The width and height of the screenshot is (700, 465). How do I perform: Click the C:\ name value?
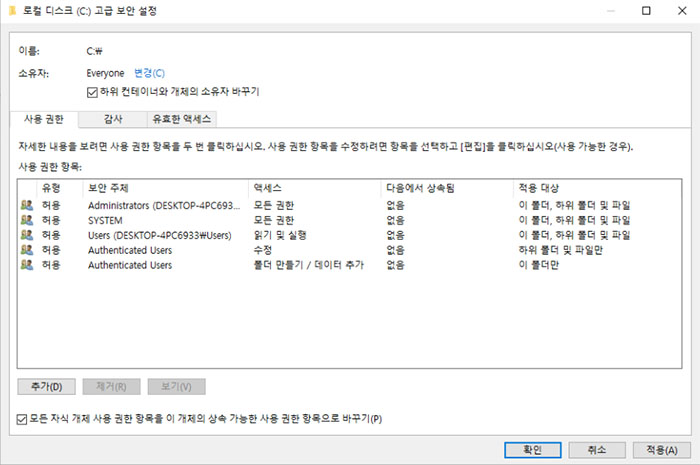[x=94, y=51]
